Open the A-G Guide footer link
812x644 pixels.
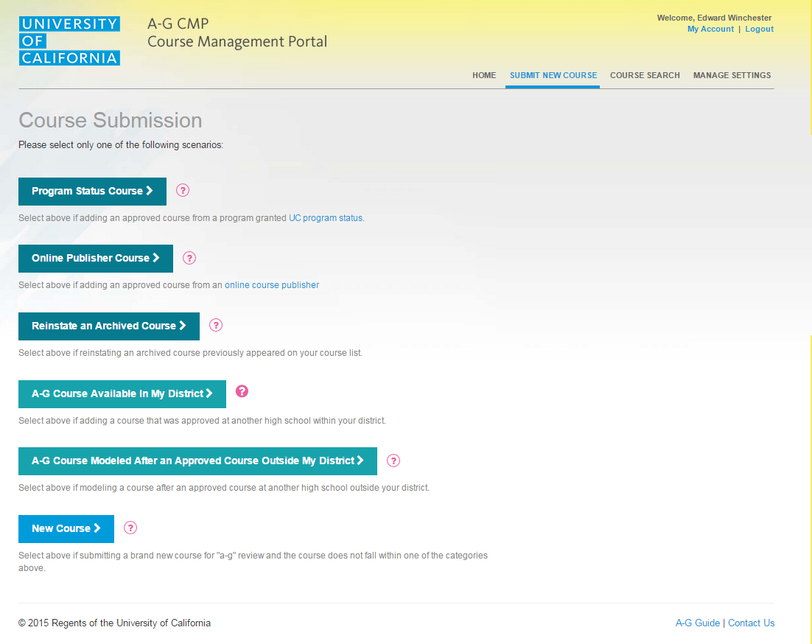698,623
